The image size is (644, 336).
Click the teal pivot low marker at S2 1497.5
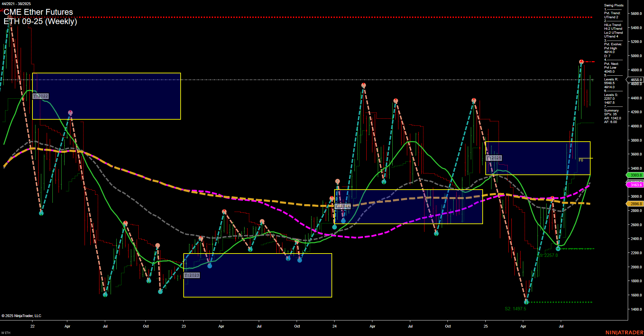pos(526,302)
